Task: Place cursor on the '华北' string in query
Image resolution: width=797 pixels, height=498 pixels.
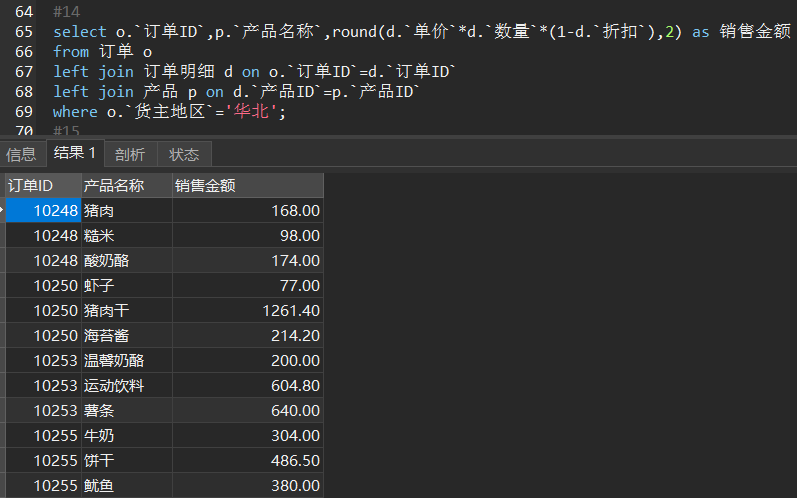Action: (254, 112)
